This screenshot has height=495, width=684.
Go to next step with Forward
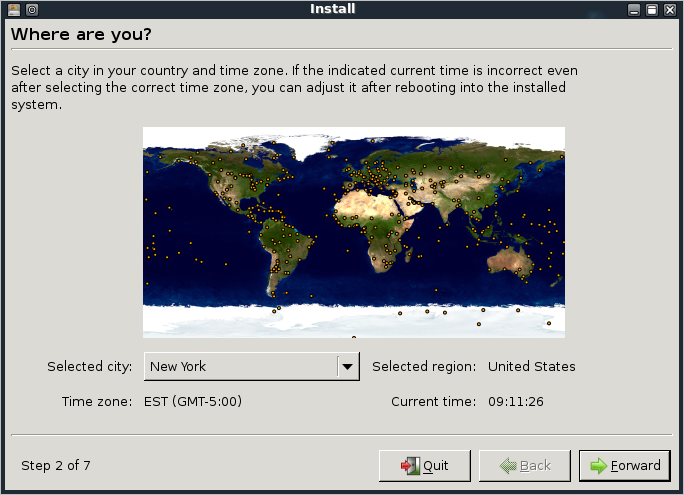pos(624,465)
